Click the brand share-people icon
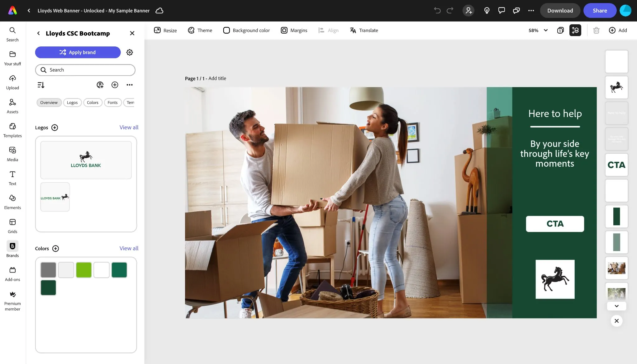This screenshot has height=364, width=637. [100, 85]
